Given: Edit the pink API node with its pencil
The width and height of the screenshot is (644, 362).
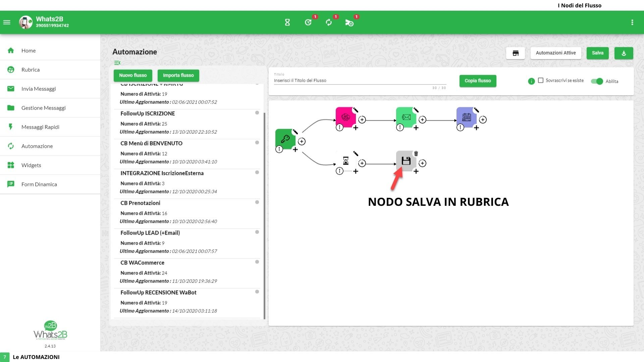Looking at the screenshot, I should (356, 110).
